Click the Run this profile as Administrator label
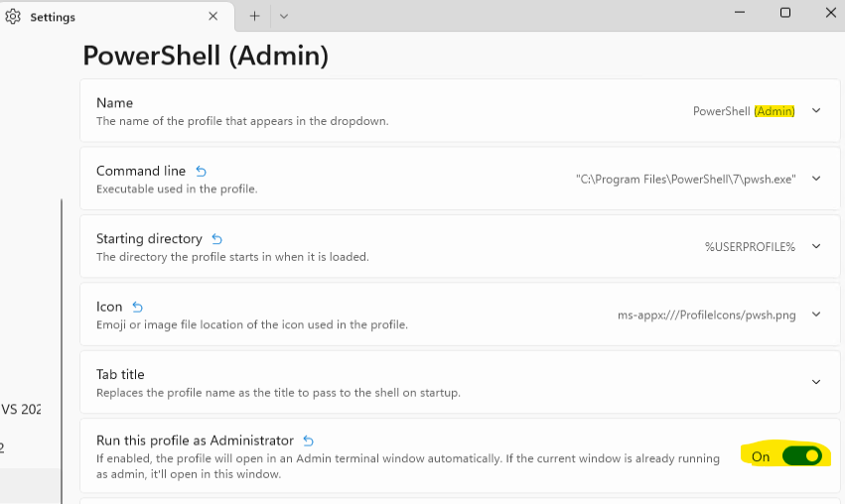This screenshot has height=504, width=845. tap(195, 441)
